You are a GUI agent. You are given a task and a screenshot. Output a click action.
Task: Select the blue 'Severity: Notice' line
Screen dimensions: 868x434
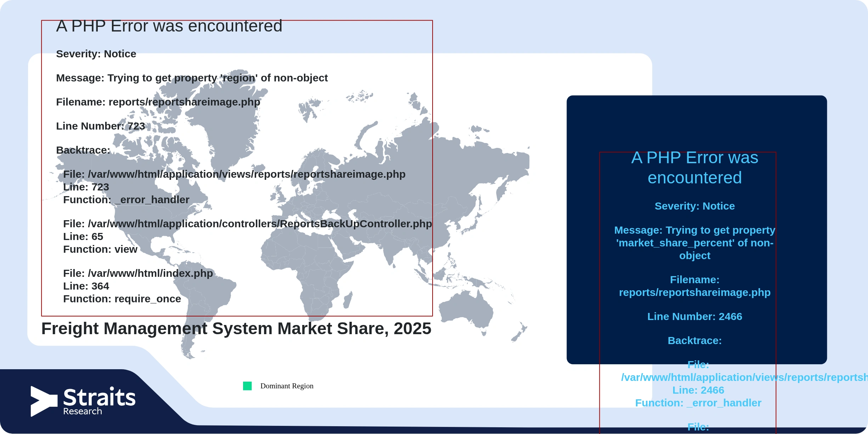695,206
